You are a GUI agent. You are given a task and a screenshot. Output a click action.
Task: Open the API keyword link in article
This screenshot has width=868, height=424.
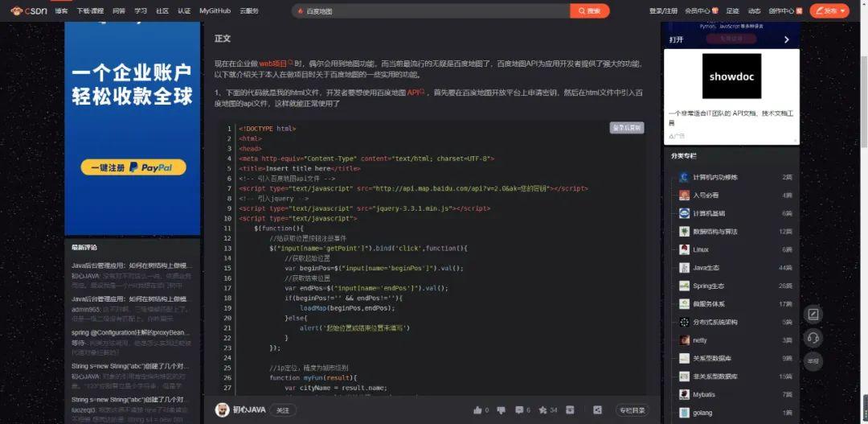[x=416, y=93]
